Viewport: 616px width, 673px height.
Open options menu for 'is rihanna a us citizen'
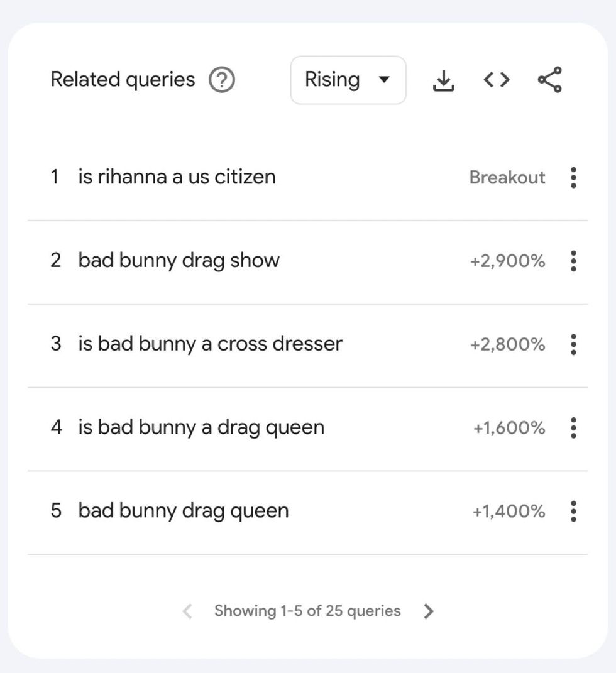[573, 178]
